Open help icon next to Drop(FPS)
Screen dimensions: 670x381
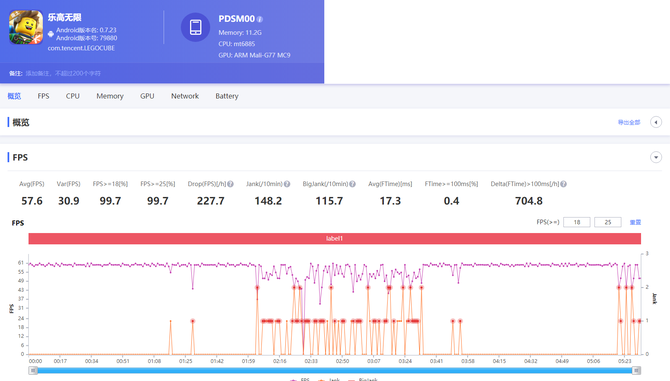230,184
